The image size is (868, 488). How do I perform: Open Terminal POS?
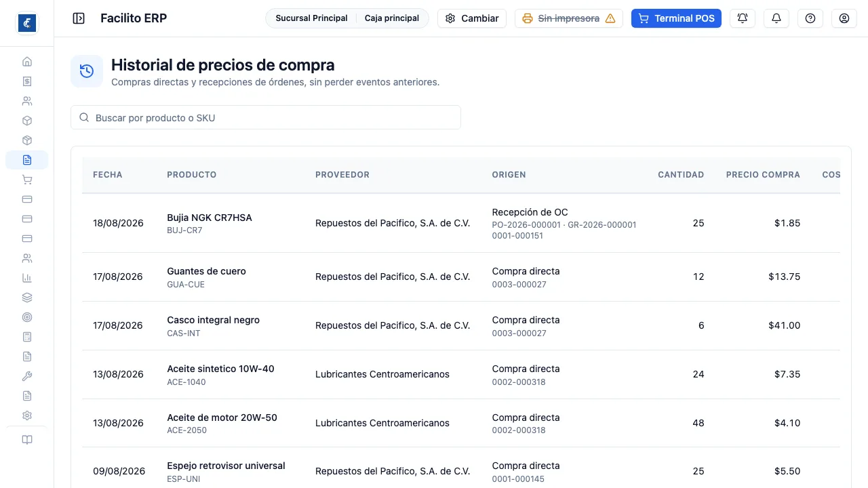point(676,18)
